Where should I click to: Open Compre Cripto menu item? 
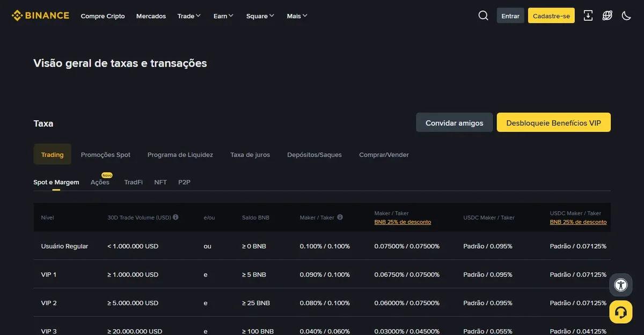103,16
